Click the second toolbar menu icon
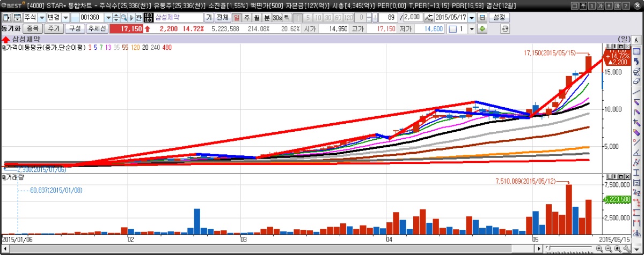Screen dimensions: 644x255 pyautogui.click(x=18, y=17)
